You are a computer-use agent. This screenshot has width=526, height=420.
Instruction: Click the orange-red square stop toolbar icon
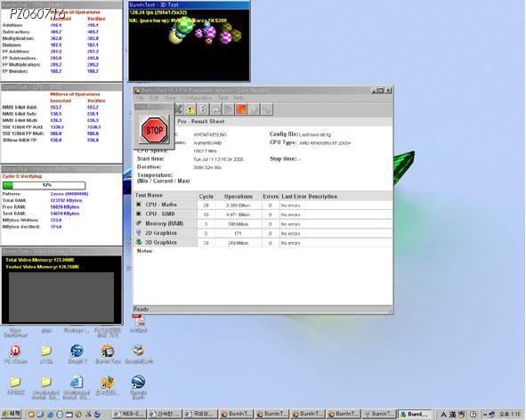[x=241, y=109]
